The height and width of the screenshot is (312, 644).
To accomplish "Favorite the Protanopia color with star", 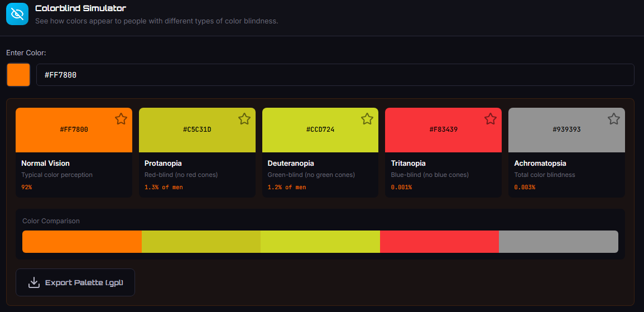I will pos(244,119).
